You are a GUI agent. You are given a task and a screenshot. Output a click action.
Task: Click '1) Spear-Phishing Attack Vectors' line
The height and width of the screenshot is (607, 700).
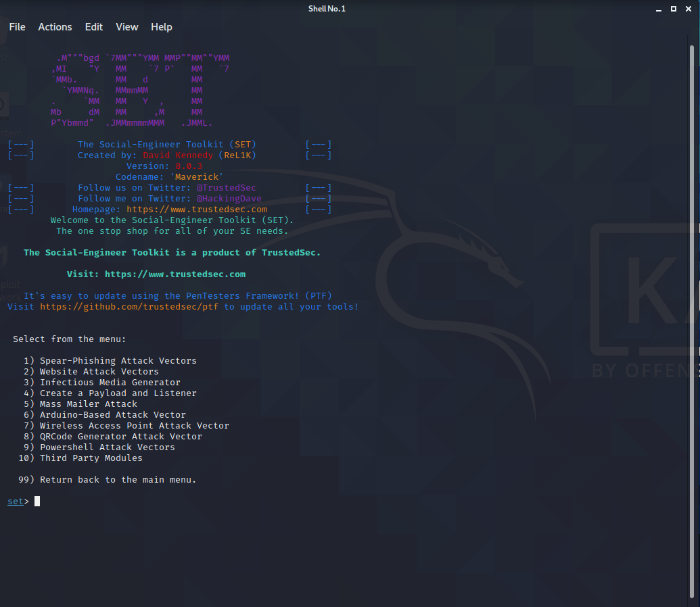110,361
